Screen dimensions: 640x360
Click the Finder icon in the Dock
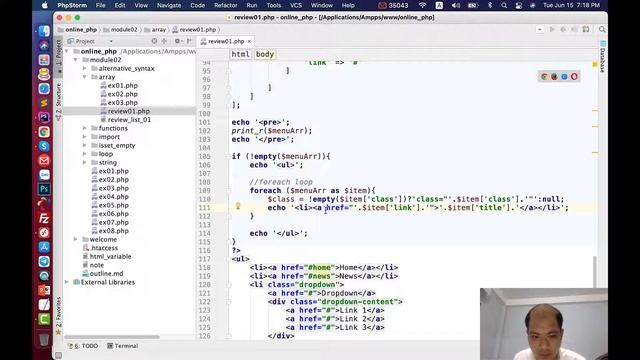point(44,31)
